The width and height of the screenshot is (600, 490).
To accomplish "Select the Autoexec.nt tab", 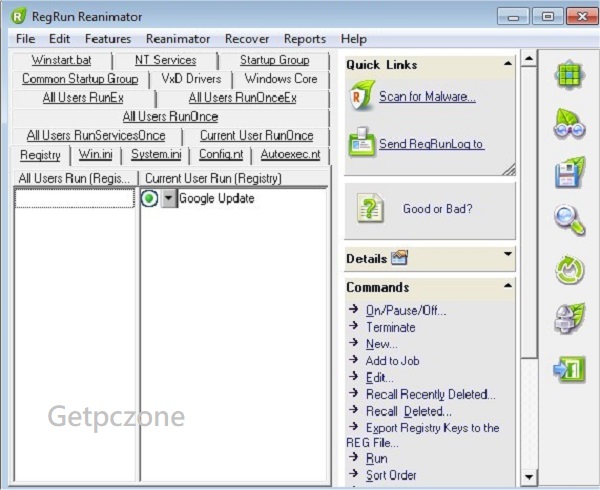I will [x=290, y=154].
